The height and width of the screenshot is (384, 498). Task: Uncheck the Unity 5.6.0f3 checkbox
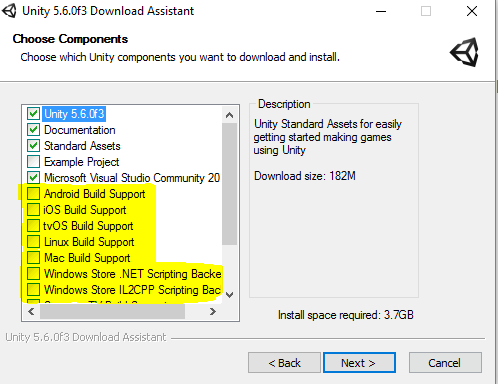pyautogui.click(x=33, y=114)
